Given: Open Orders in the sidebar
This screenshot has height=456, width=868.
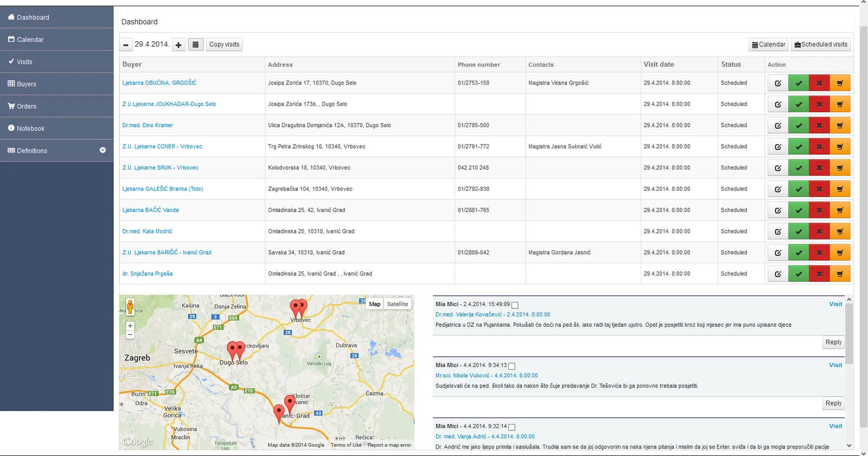Looking at the screenshot, I should pyautogui.click(x=56, y=106).
